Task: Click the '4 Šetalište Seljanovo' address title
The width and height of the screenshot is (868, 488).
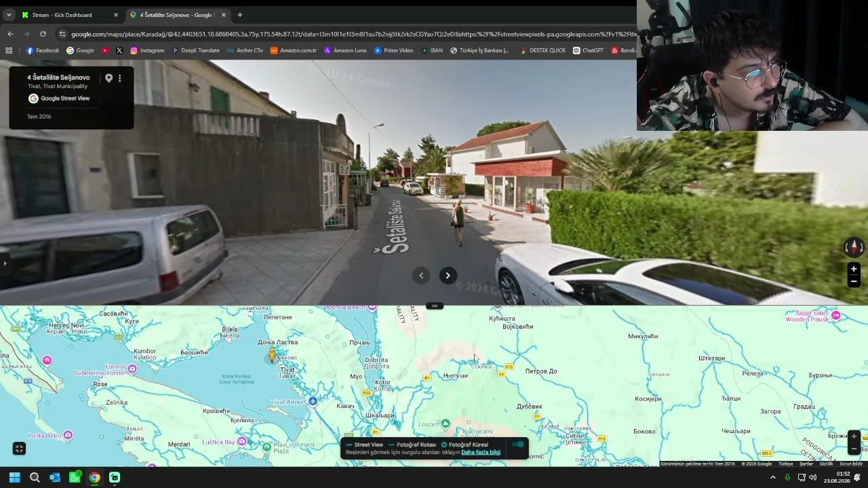Action: (x=58, y=77)
